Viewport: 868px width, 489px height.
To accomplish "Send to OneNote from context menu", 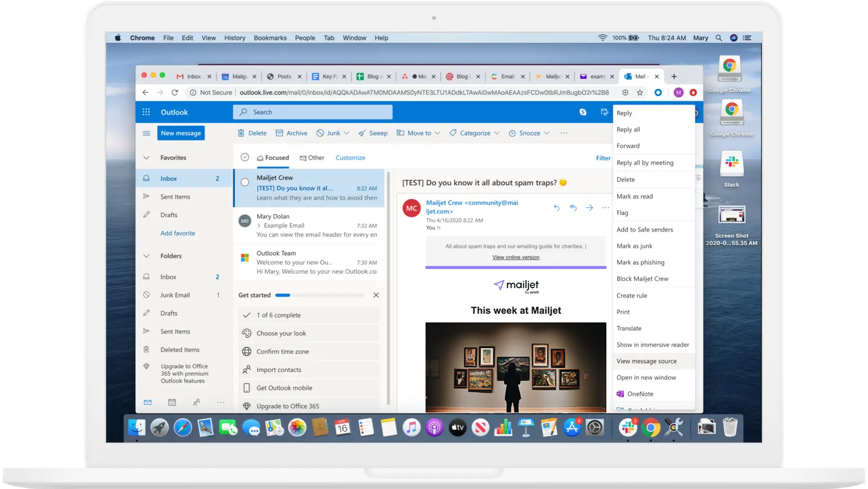I will [x=654, y=394].
